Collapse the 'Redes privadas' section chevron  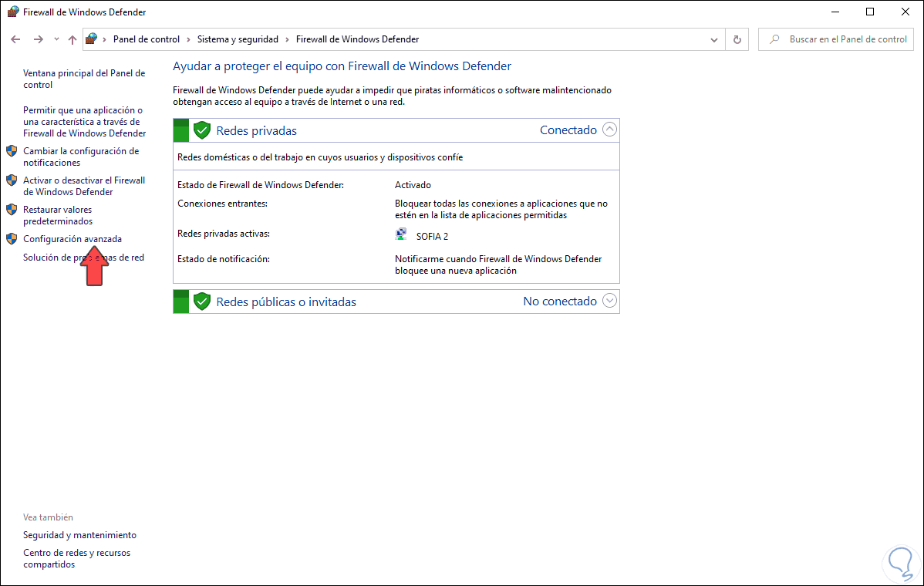coord(609,130)
